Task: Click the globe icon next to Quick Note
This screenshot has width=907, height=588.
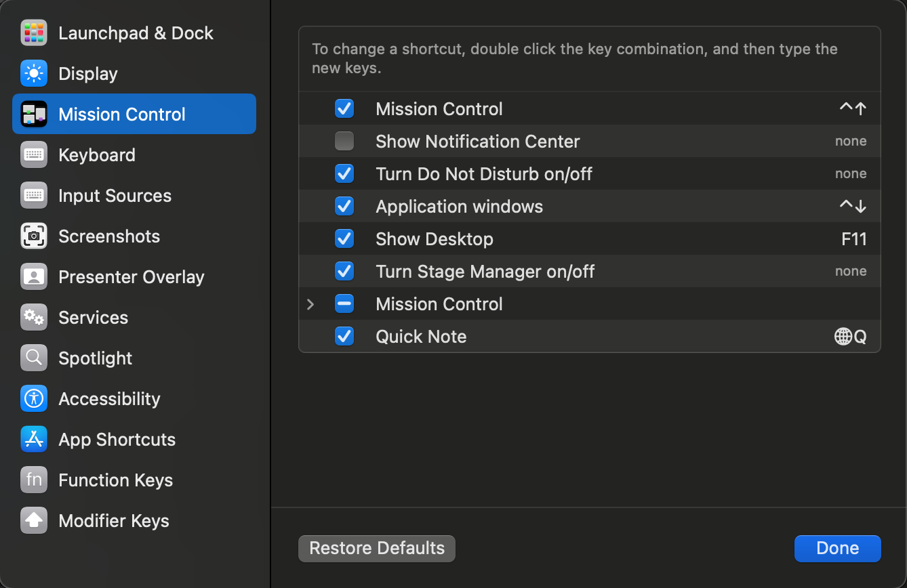Action: tap(843, 336)
